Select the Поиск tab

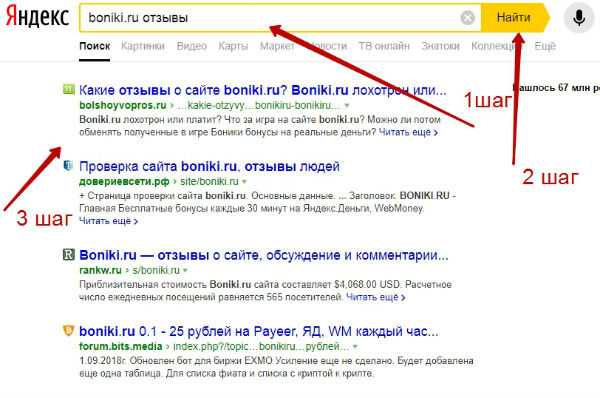tap(95, 46)
